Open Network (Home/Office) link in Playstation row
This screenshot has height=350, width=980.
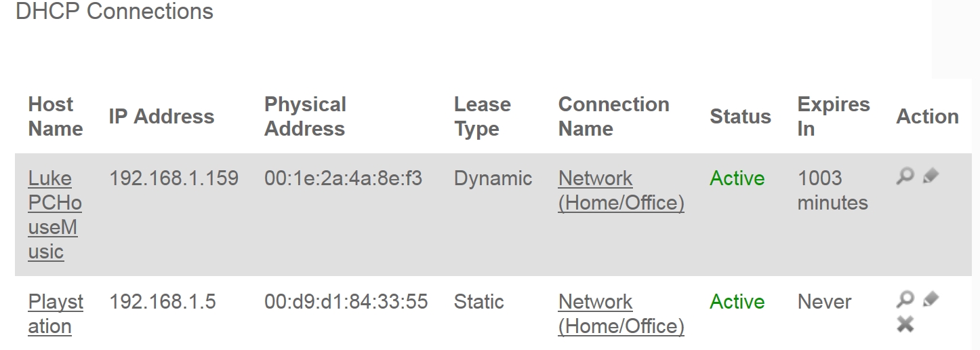pyautogui.click(x=621, y=314)
